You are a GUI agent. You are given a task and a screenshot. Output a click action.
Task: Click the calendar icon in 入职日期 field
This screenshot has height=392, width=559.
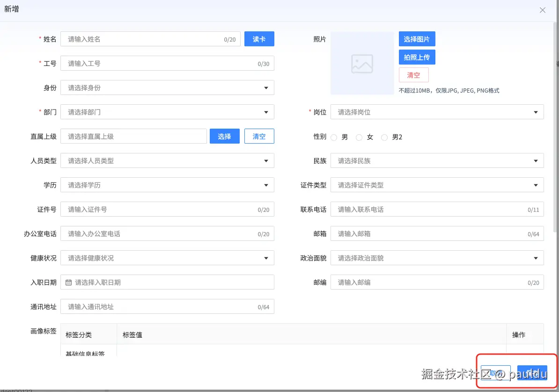pos(68,283)
